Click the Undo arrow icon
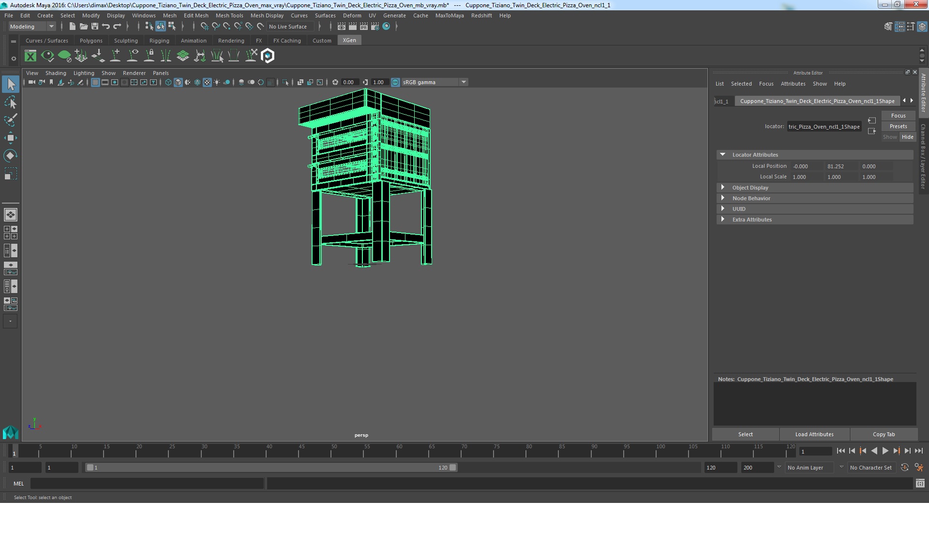This screenshot has height=560, width=929. point(106,27)
